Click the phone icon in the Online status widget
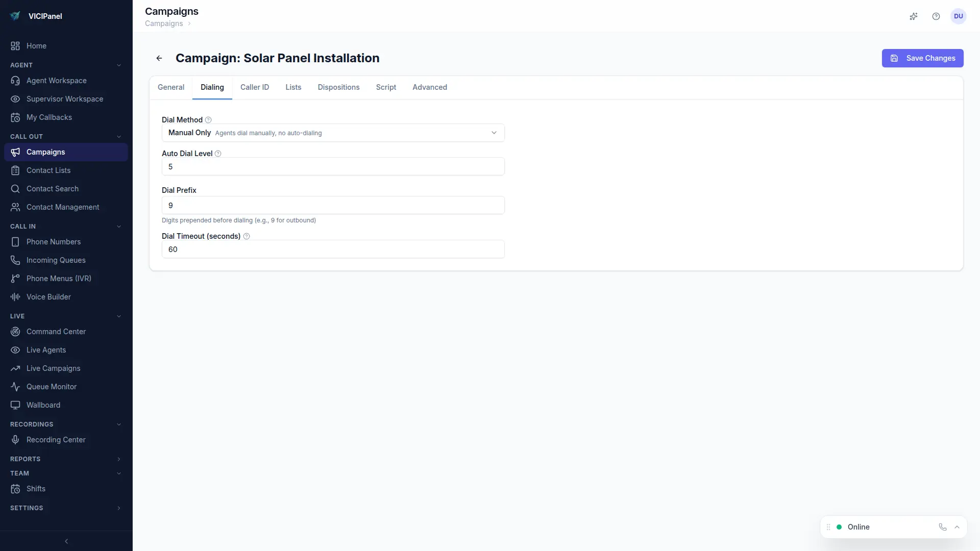 pos(943,527)
